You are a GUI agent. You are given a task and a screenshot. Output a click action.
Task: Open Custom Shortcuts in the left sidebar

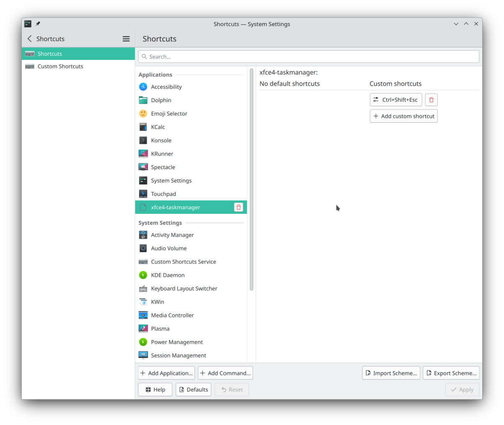(78, 66)
